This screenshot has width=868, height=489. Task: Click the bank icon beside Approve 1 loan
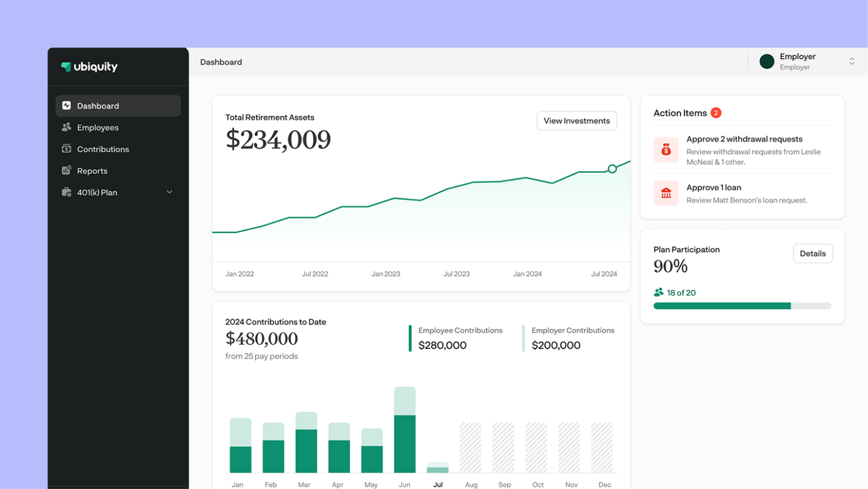(x=666, y=192)
